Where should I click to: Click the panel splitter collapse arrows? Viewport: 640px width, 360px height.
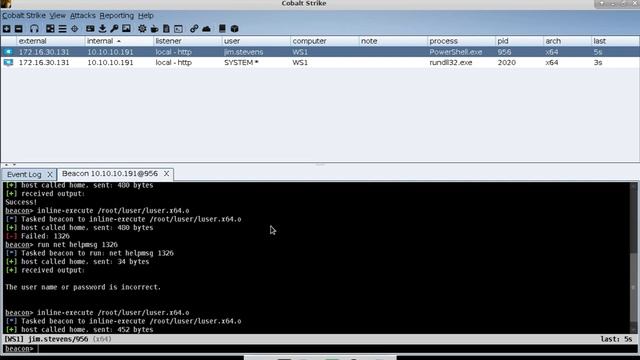pos(10,164)
